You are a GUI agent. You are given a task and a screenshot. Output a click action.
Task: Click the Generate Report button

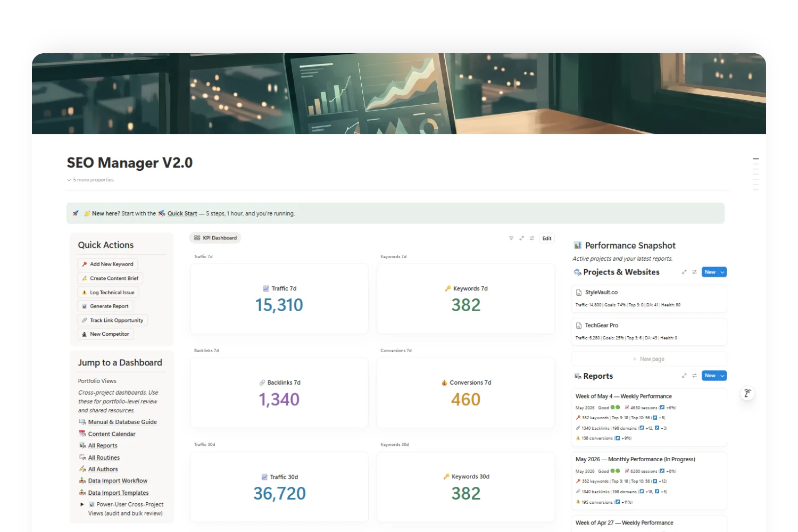click(x=105, y=306)
